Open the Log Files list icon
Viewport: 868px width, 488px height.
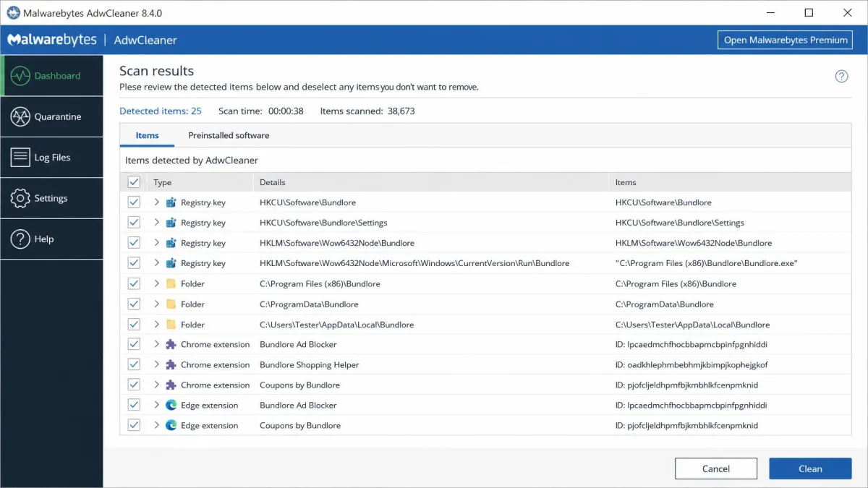click(x=21, y=158)
